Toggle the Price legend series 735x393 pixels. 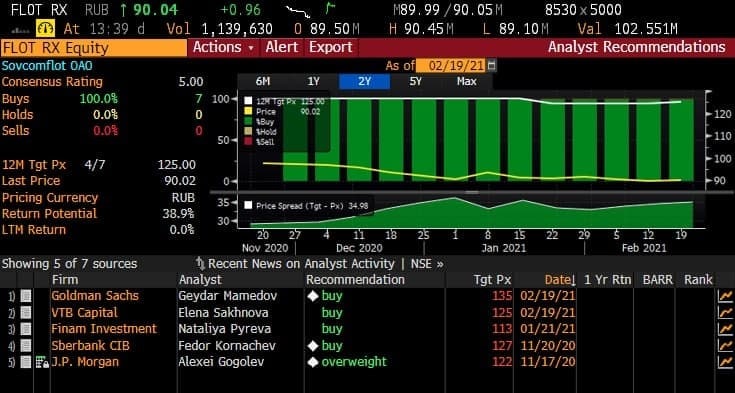[x=248, y=112]
